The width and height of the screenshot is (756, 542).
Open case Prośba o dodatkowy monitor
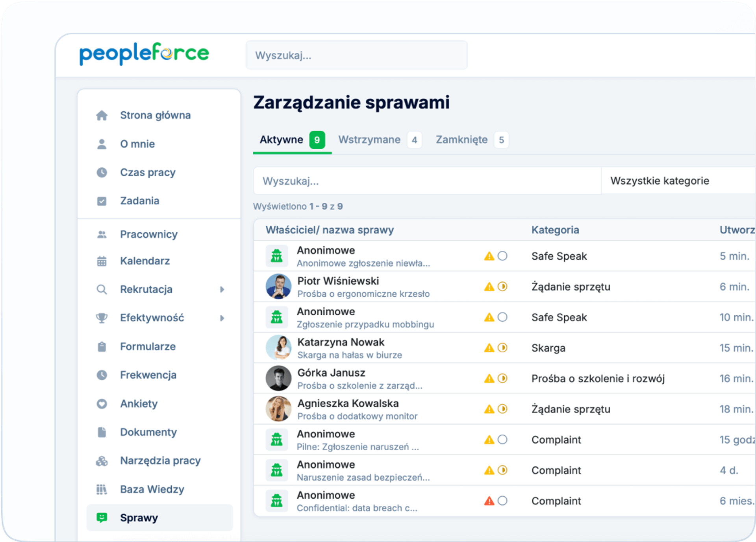358,416
